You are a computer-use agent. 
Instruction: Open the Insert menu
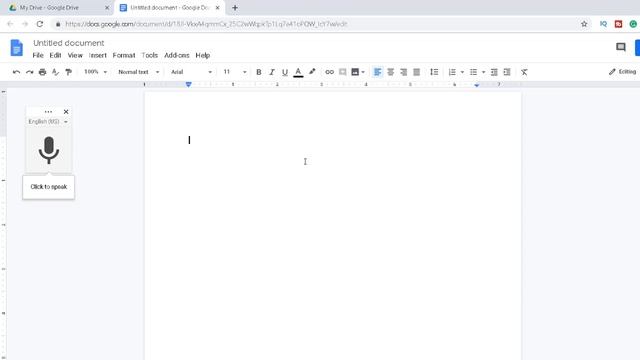tap(98, 55)
